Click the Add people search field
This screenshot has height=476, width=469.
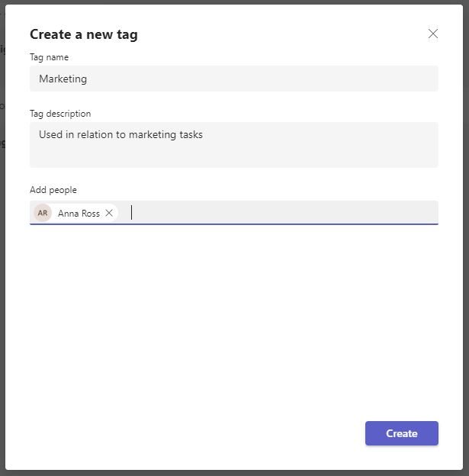click(282, 213)
